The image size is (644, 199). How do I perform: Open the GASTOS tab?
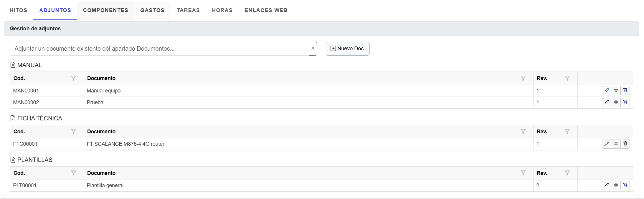152,10
